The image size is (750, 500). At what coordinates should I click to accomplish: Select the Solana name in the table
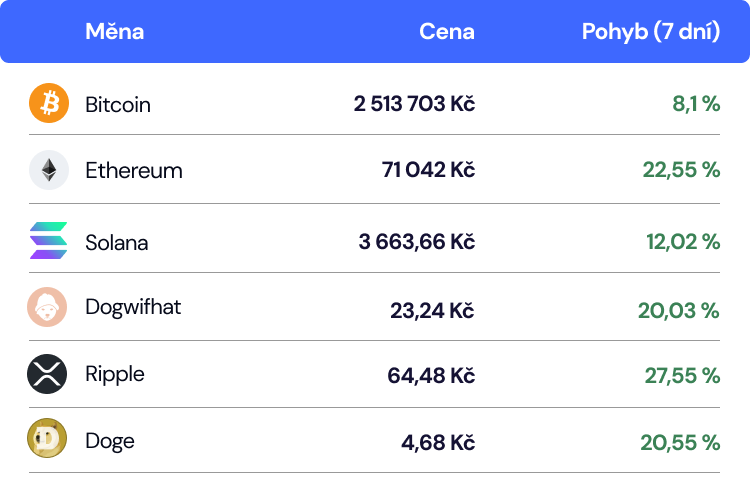[x=117, y=243]
